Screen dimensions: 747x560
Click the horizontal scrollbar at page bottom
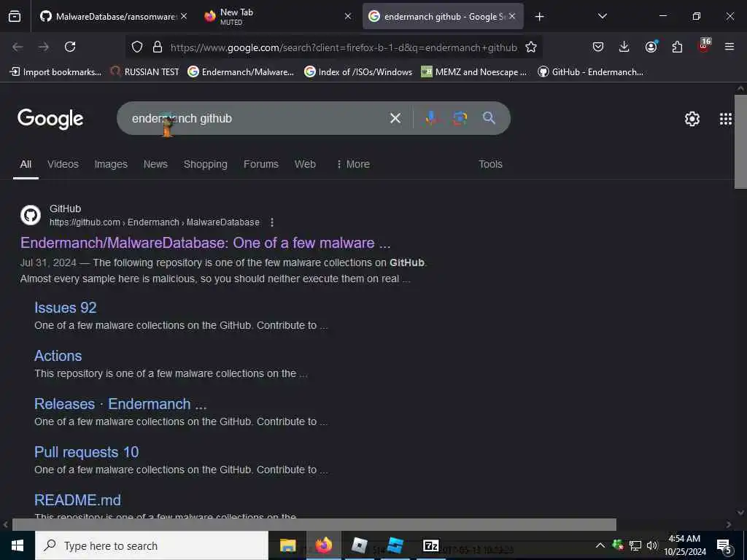pos(314,525)
